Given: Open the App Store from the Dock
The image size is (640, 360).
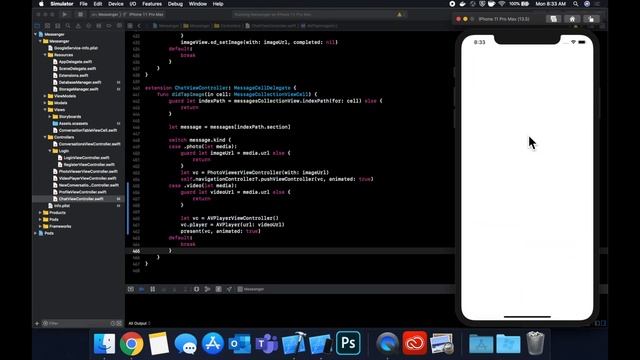Looking at the screenshot, I should tap(213, 343).
